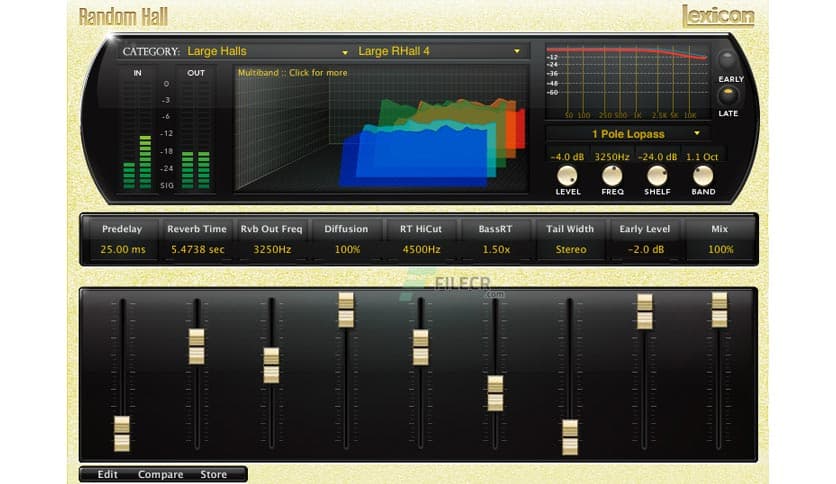Viewport: 836px width, 484px height.
Task: Open the Large Halls category dropdown
Action: coord(268,51)
